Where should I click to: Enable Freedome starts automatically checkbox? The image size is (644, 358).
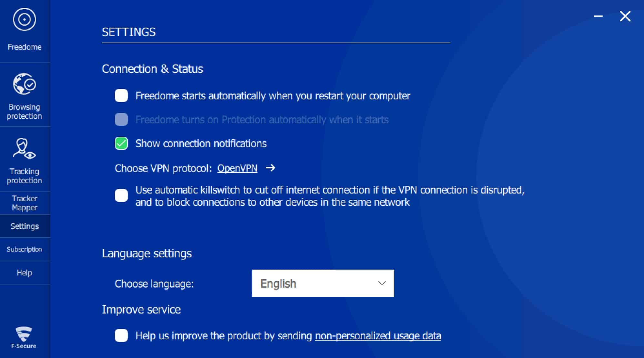coord(121,95)
